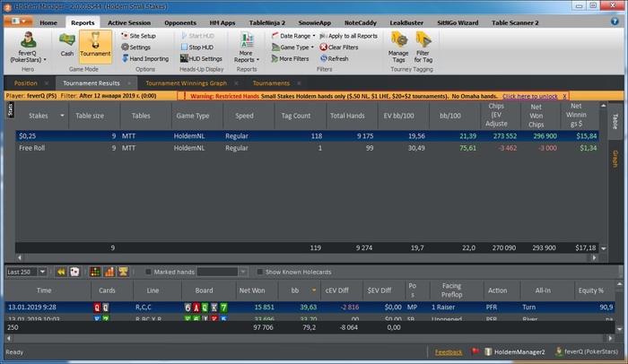Open the Feedback link
628x364 pixels.
point(449,352)
